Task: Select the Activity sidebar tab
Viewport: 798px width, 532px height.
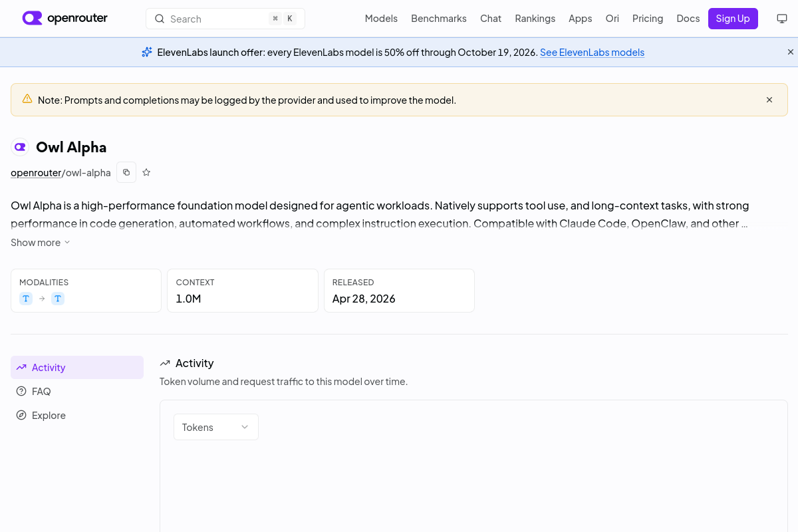Action: pos(77,368)
